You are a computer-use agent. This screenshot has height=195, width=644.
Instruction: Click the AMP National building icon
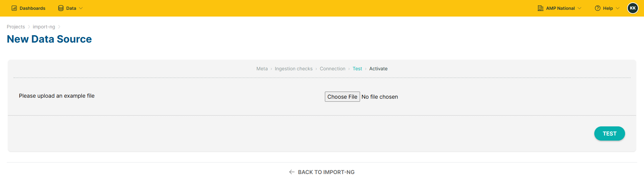541,8
